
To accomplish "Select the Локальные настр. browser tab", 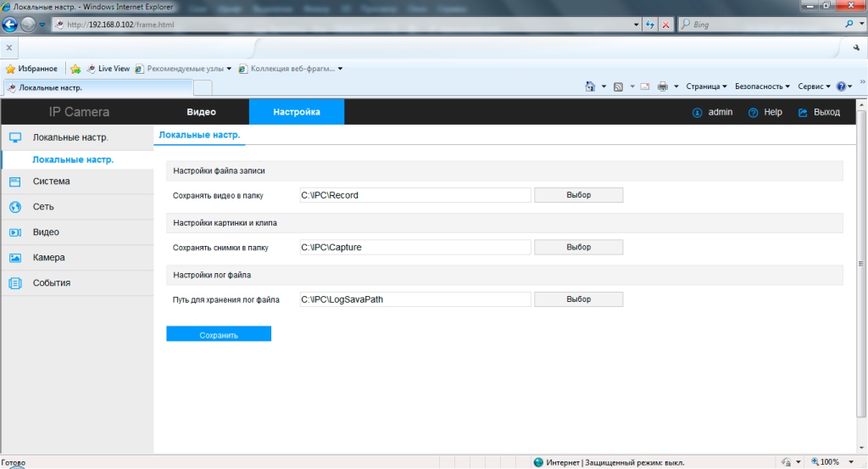I will coord(98,87).
